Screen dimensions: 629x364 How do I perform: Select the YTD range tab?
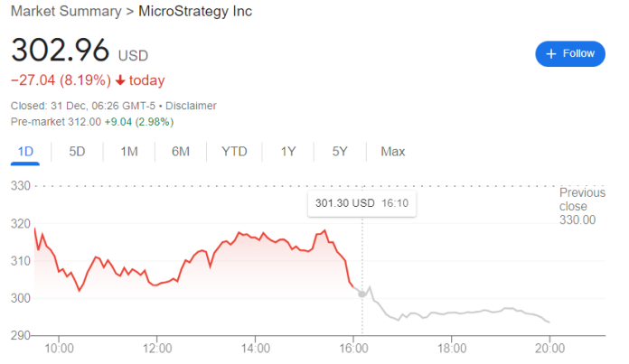pos(234,152)
